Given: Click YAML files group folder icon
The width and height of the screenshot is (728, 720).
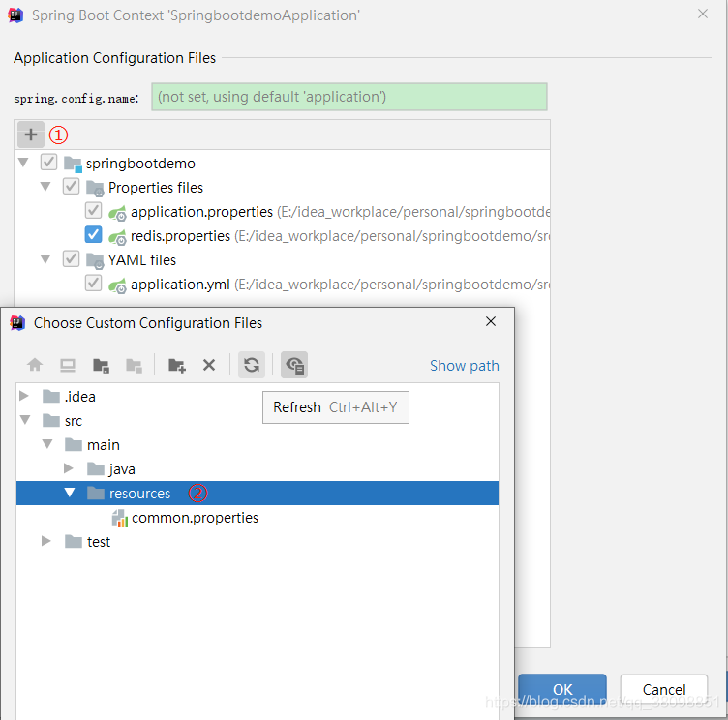Looking at the screenshot, I should pos(95,260).
